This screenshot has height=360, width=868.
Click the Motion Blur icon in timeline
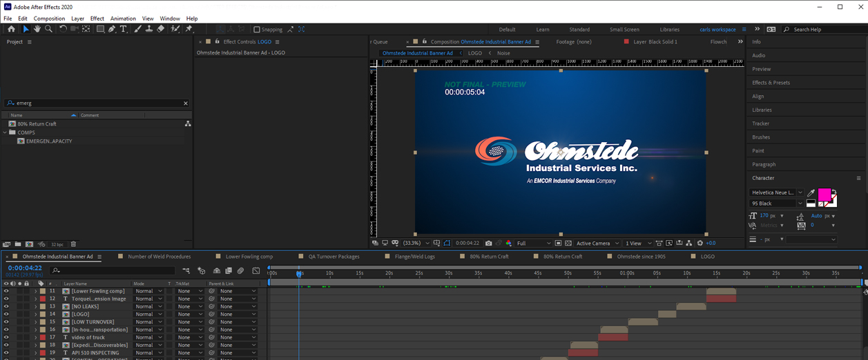click(x=240, y=270)
